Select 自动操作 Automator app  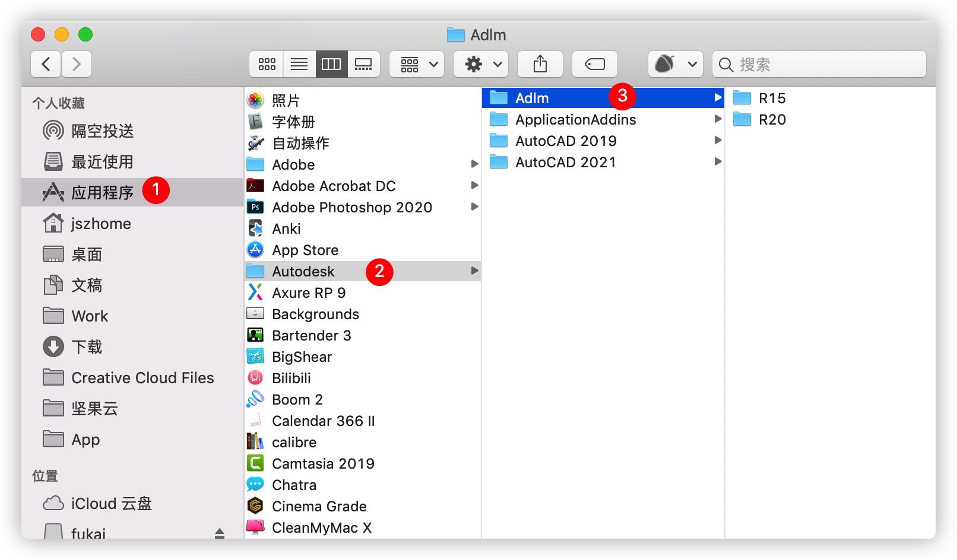pyautogui.click(x=363, y=143)
